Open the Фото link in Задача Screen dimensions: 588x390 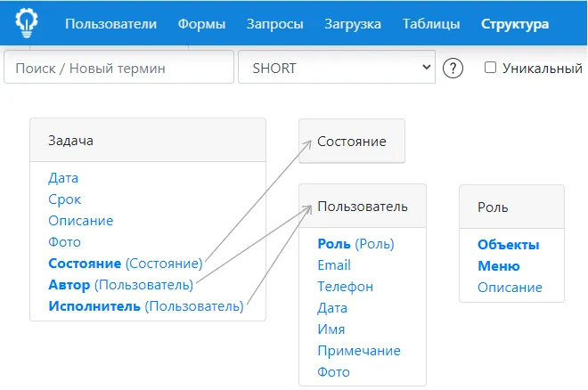click(x=64, y=242)
